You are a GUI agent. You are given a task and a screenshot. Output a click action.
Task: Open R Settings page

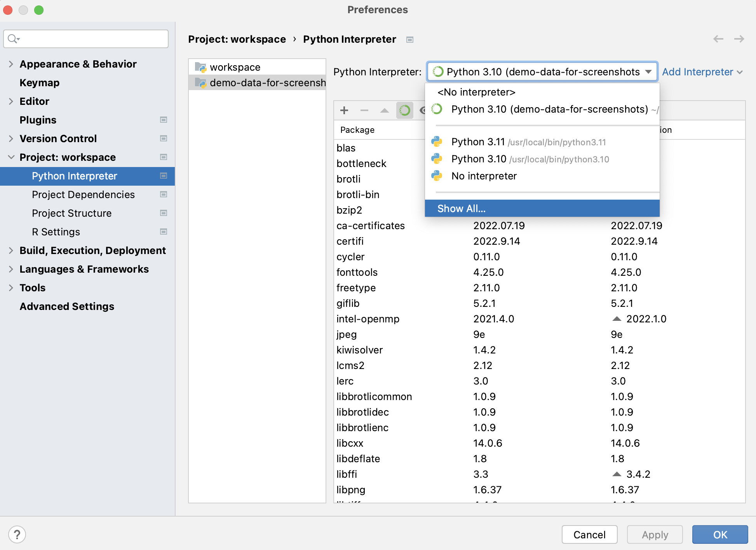56,232
